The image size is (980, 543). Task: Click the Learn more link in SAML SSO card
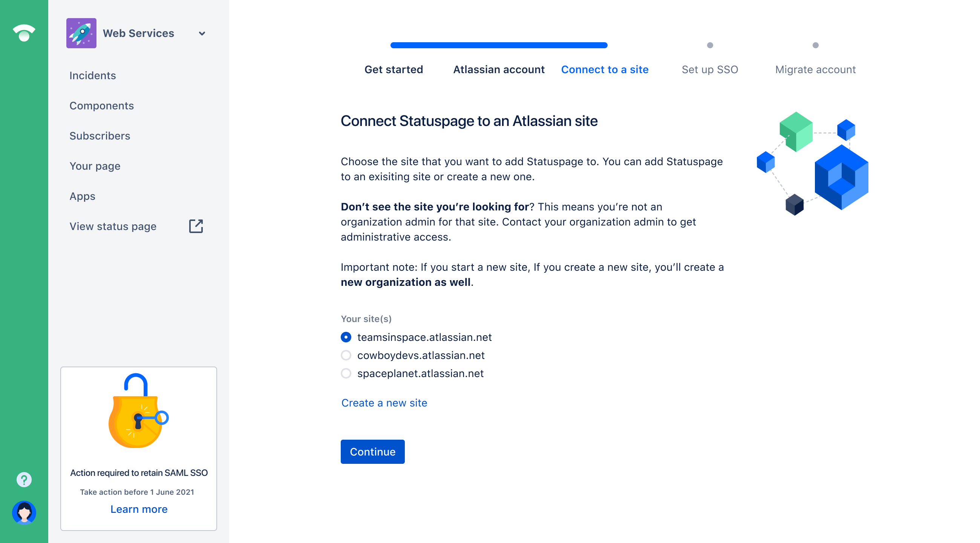pyautogui.click(x=138, y=509)
